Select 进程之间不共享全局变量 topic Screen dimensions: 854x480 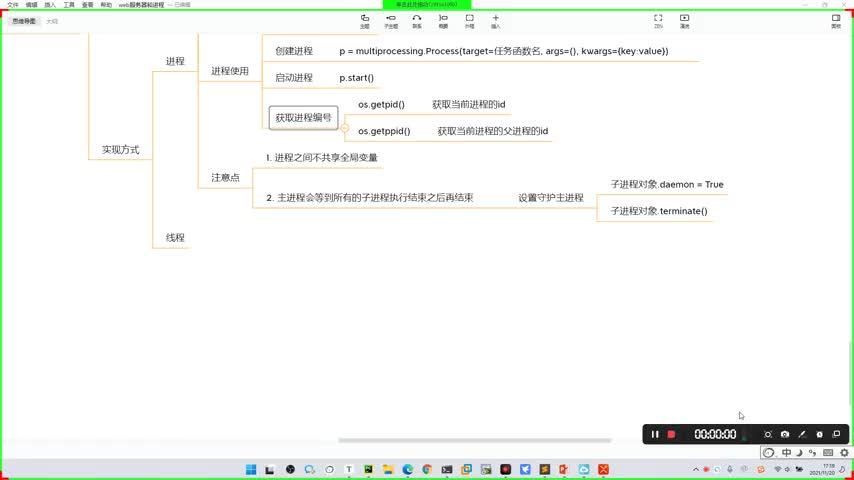tap(322, 158)
